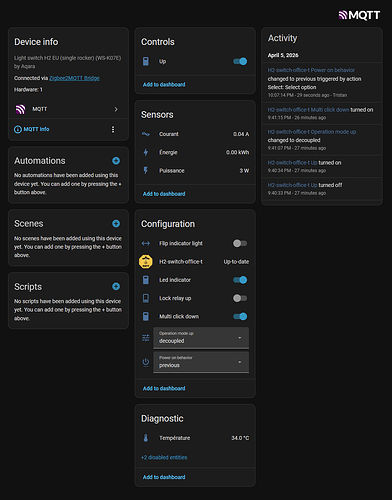Click Add to dashboard under Sensors
Image resolution: width=392 pixels, height=500 pixels.
[164, 194]
